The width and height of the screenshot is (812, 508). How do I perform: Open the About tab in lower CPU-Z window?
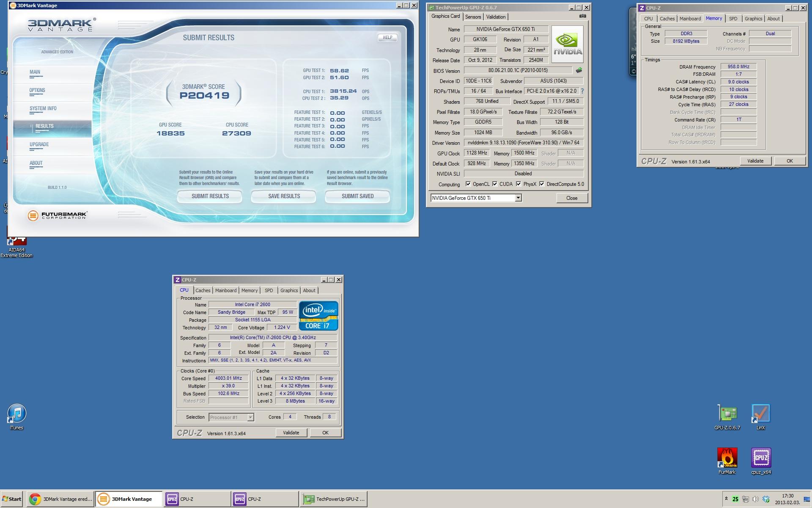click(x=309, y=290)
